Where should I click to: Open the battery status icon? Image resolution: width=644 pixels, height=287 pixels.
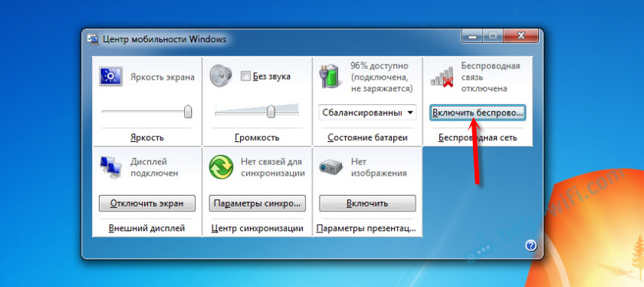click(330, 76)
